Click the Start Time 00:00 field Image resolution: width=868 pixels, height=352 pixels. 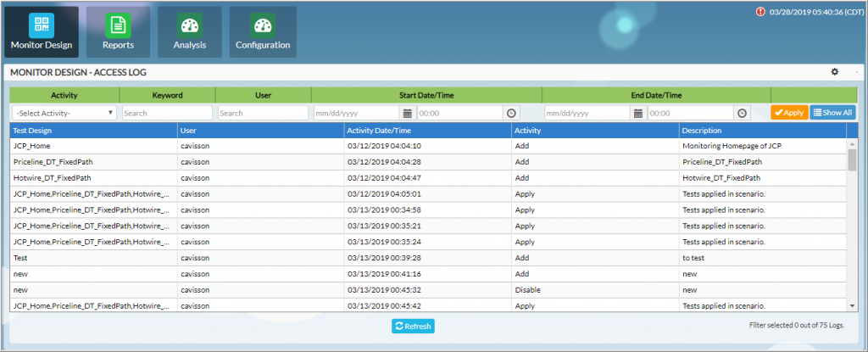coord(460,113)
